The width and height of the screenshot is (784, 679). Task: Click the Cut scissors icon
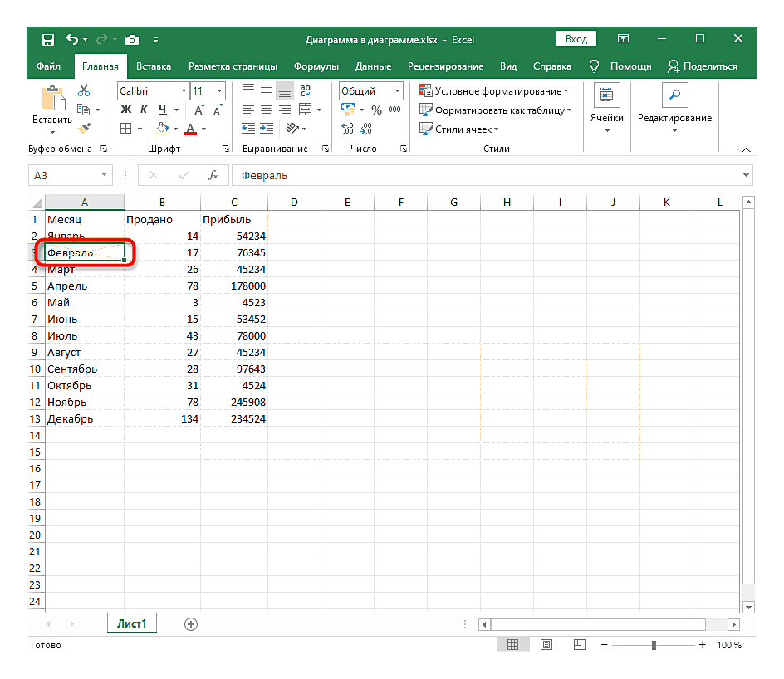click(x=84, y=91)
